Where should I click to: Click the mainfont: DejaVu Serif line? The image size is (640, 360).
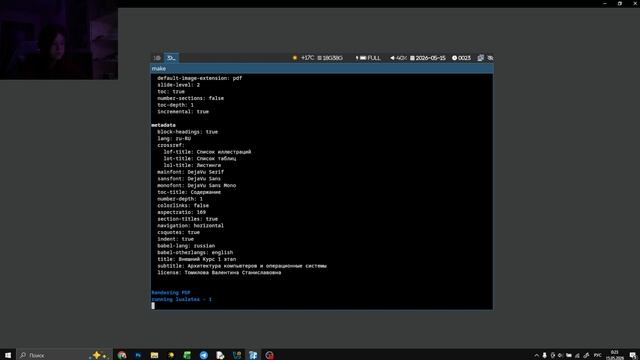(x=190, y=172)
